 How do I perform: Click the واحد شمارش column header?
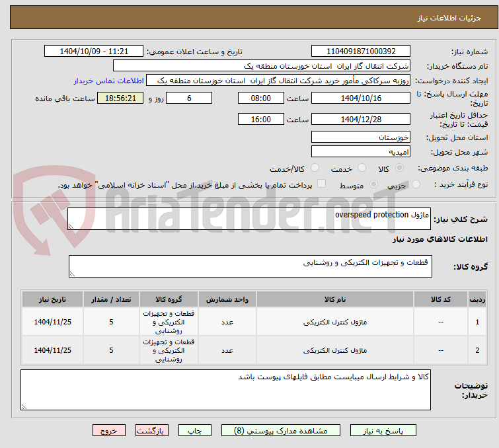pyautogui.click(x=227, y=299)
